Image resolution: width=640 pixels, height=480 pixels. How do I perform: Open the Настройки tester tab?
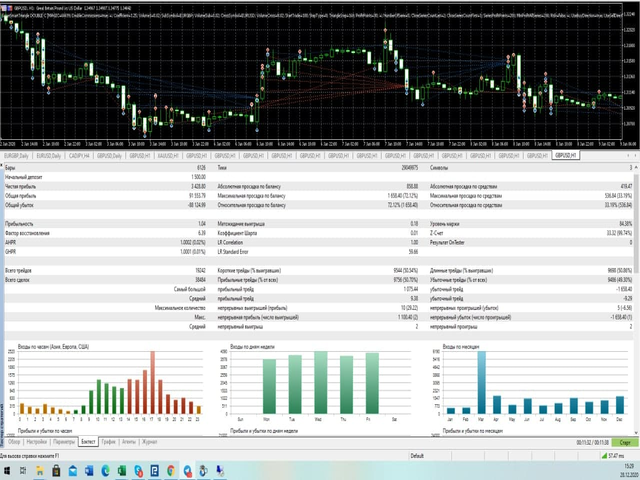pyautogui.click(x=37, y=442)
